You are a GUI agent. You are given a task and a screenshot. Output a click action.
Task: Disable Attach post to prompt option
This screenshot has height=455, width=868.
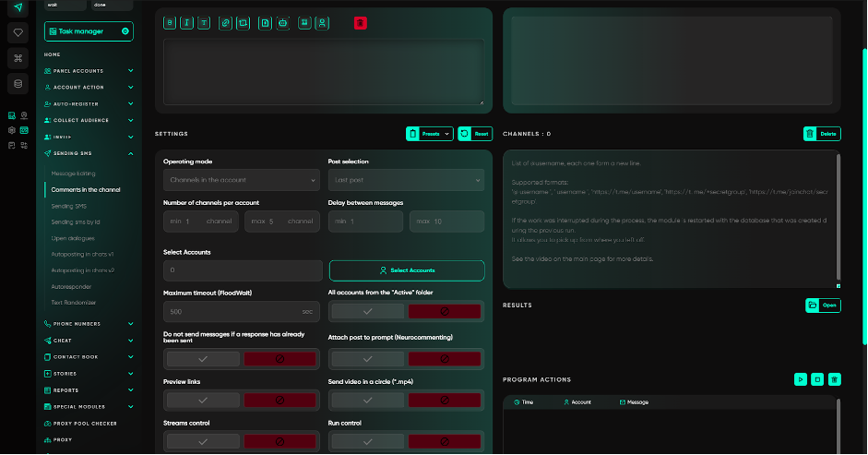point(445,359)
